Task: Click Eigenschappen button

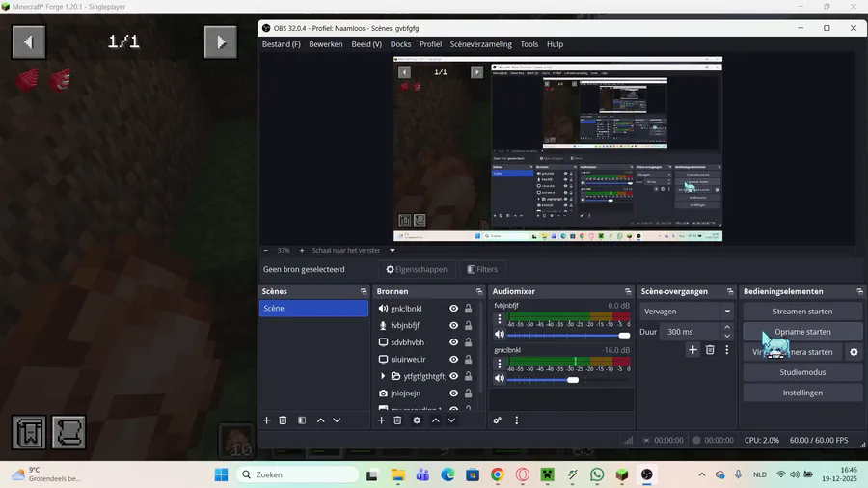Action: click(417, 269)
